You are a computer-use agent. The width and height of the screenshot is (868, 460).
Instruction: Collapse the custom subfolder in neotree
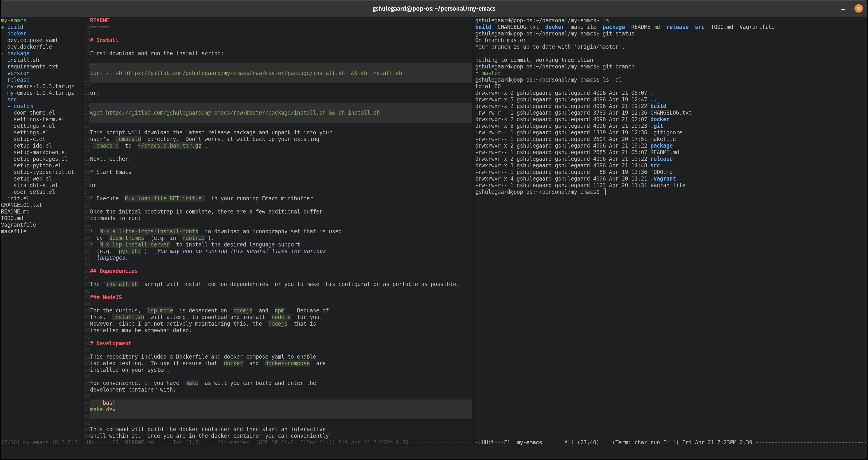pyautogui.click(x=20, y=106)
